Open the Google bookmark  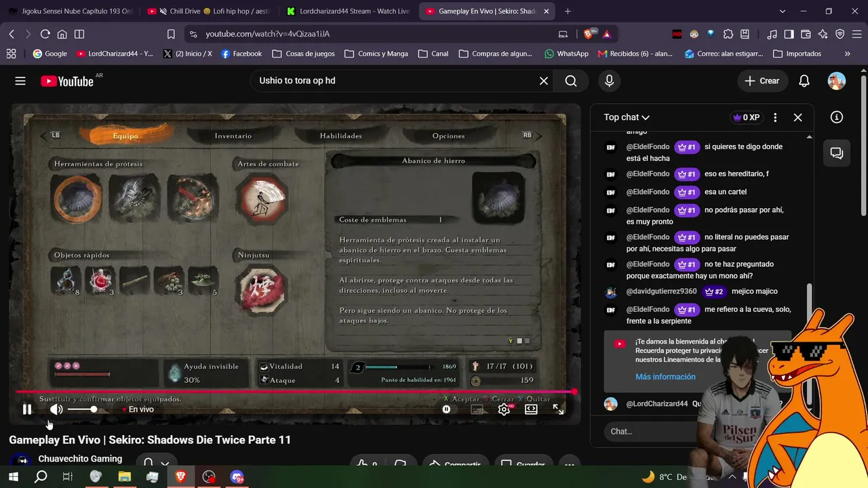(x=50, y=54)
